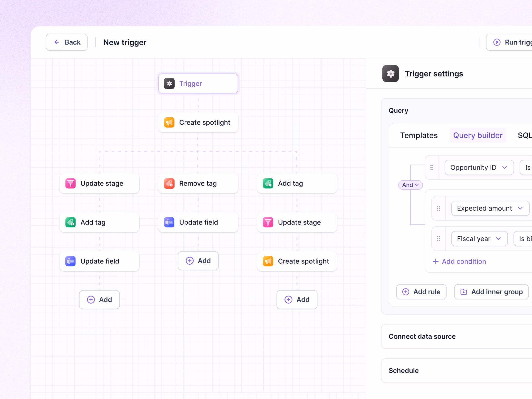532x399 pixels.
Task: Open the operator dropdown next to Fiscal year
Action: 523,239
